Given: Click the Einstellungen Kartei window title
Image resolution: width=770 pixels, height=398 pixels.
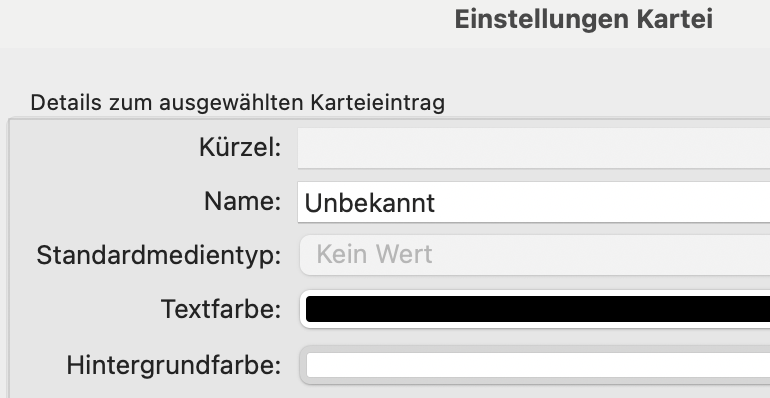Looking at the screenshot, I should [x=583, y=20].
